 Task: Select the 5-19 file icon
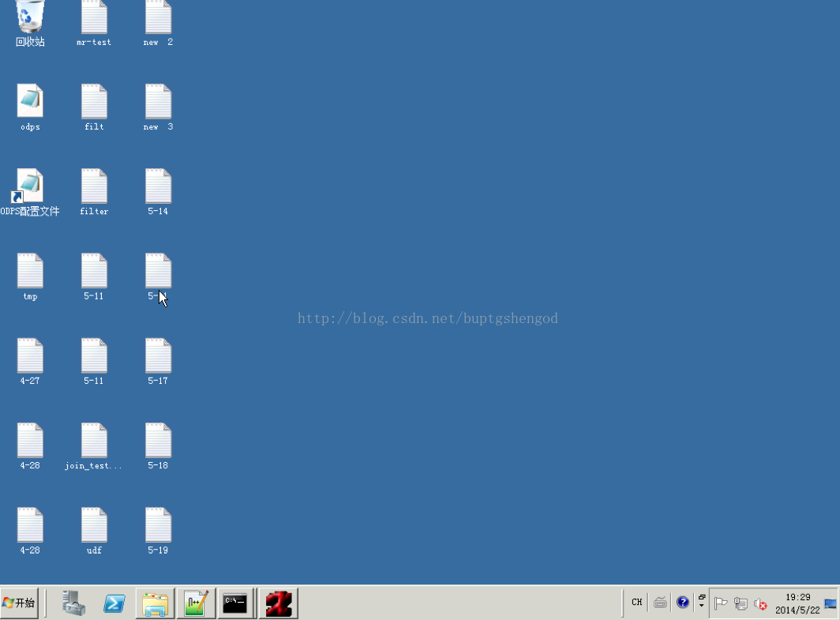(158, 531)
